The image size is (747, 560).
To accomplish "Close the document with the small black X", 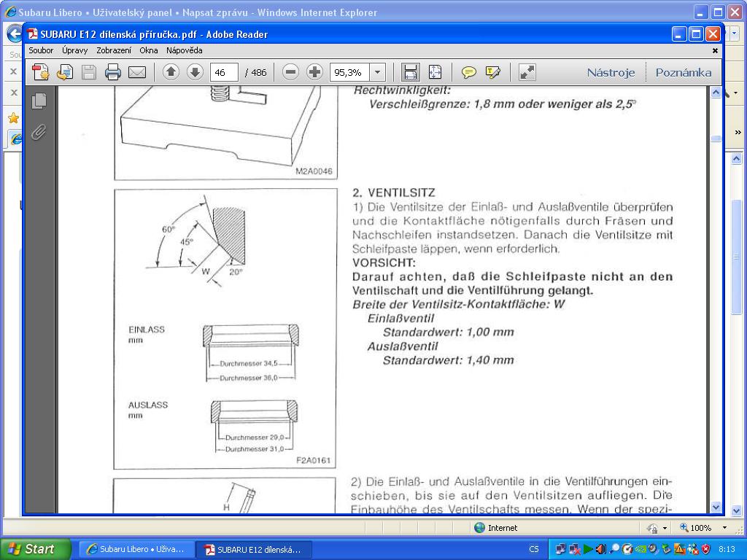I will [715, 50].
